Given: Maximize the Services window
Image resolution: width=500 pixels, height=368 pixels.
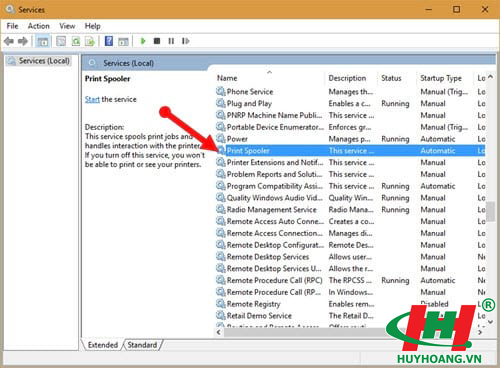Looking at the screenshot, I should pos(456,9).
